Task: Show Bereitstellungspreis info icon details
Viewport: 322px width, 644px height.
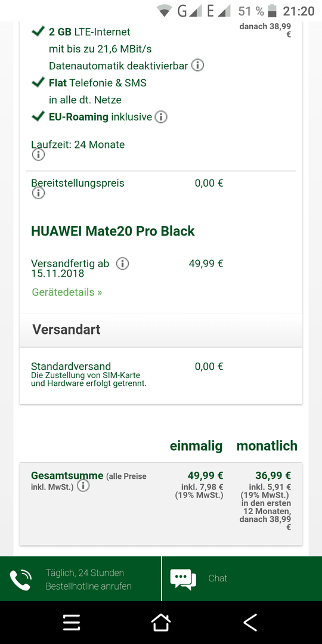Action: coord(38,193)
